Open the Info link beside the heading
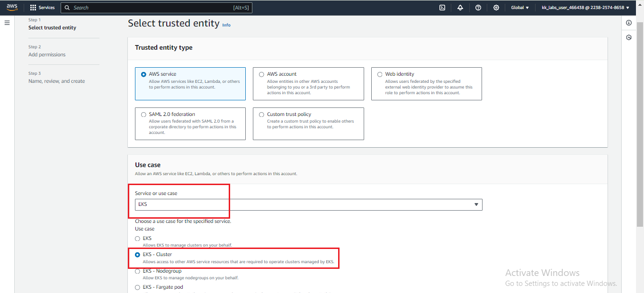The height and width of the screenshot is (293, 644). coord(226,25)
